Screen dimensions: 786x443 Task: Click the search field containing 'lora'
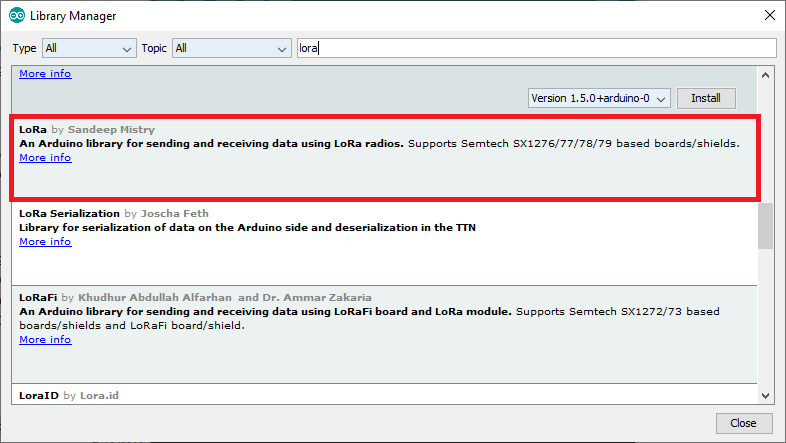535,48
